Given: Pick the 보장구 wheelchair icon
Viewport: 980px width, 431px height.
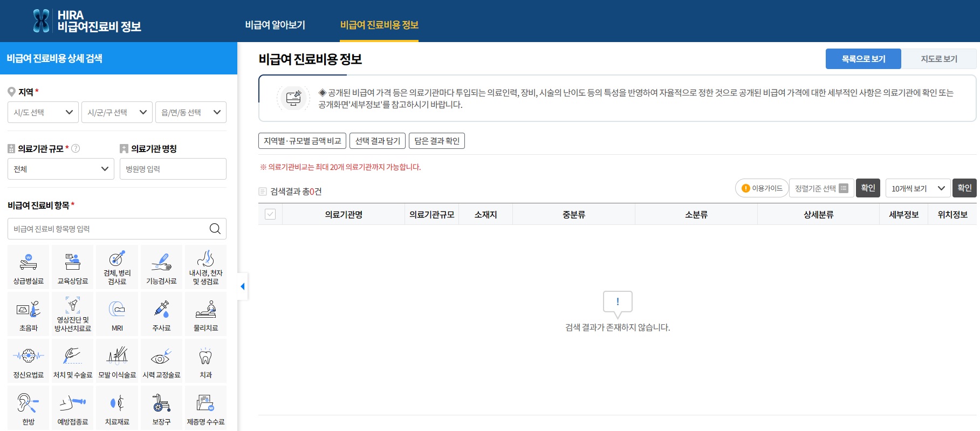Looking at the screenshot, I should click(161, 408).
